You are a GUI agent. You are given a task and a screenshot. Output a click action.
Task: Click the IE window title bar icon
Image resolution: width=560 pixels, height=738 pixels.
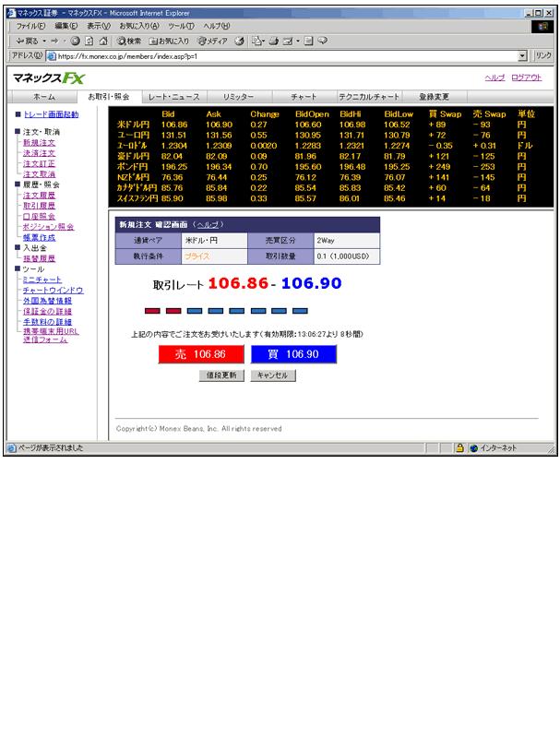(x=11, y=13)
